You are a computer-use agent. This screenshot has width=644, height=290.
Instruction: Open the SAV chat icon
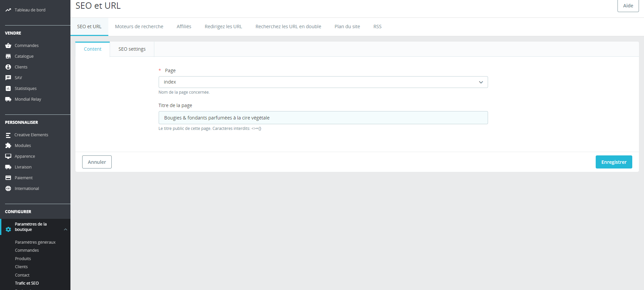(8, 78)
